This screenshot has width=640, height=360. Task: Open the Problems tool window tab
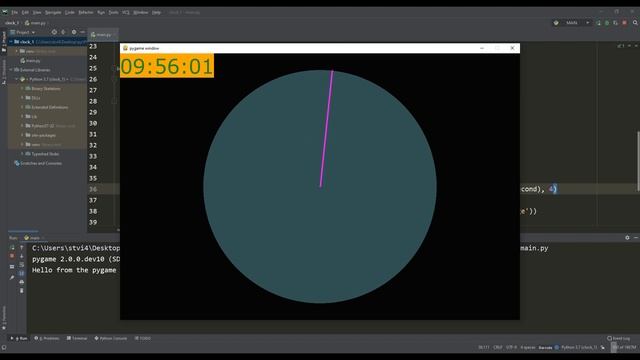[47, 338]
